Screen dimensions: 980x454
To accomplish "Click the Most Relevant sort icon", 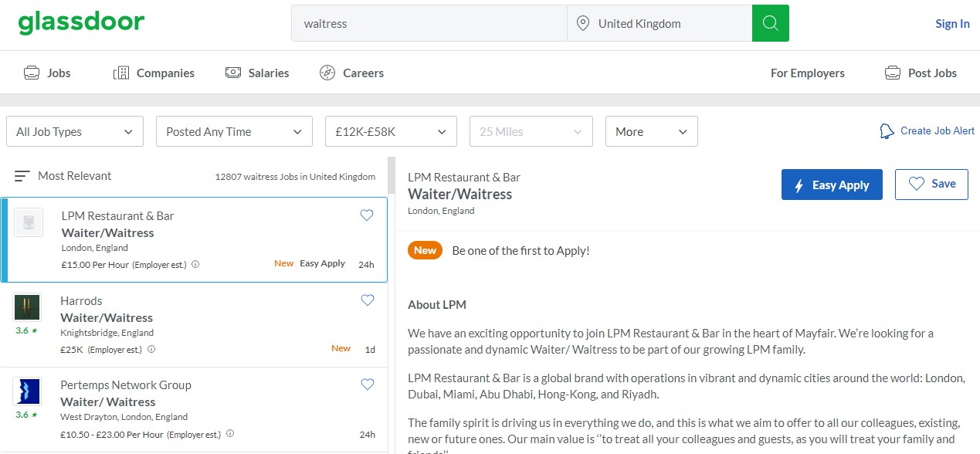I will [x=22, y=176].
